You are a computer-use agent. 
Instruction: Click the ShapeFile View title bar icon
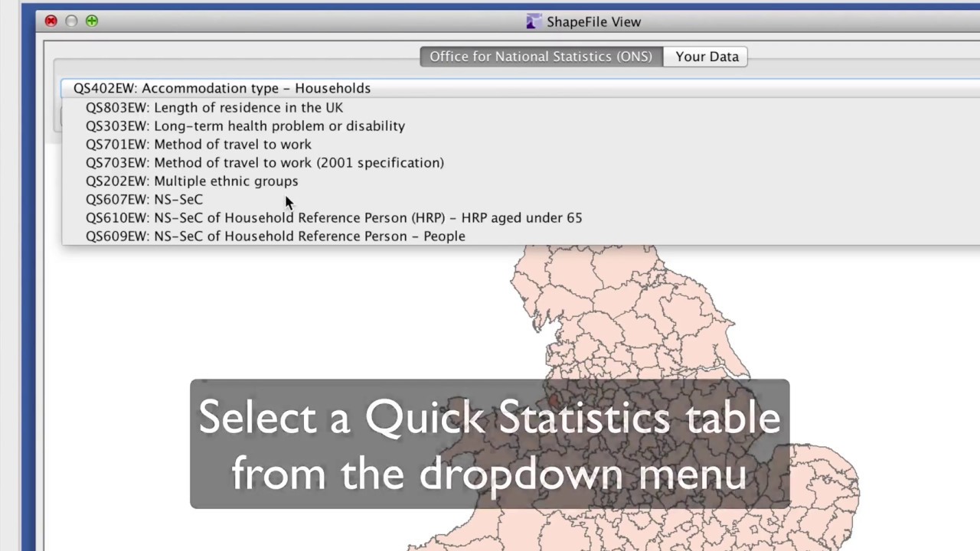point(534,21)
